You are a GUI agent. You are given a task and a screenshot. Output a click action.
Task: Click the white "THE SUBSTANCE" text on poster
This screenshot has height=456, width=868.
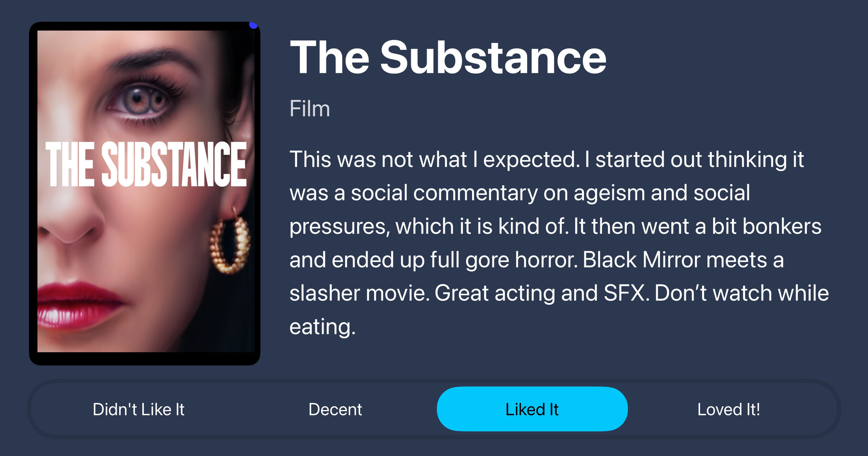click(146, 165)
